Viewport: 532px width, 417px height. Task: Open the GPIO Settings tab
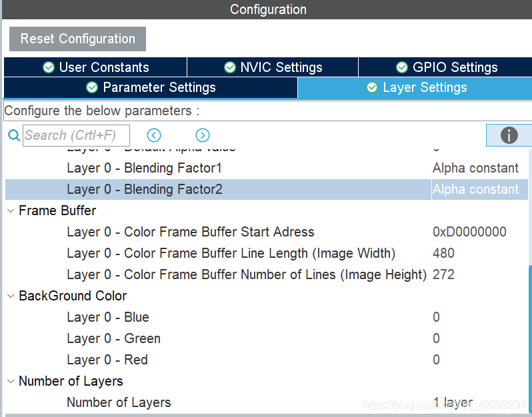click(x=445, y=67)
